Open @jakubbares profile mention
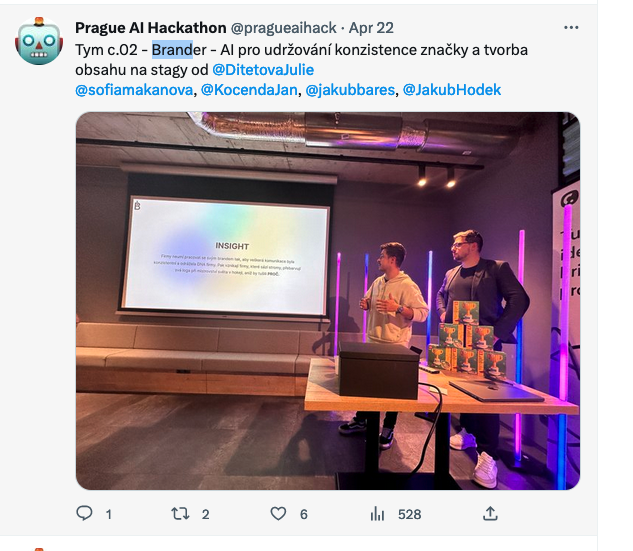Image resolution: width=633 pixels, height=551 pixels. (350, 90)
